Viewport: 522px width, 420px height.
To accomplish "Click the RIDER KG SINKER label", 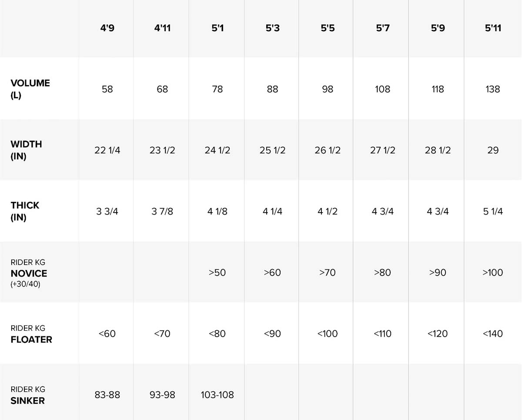I will coord(28,395).
